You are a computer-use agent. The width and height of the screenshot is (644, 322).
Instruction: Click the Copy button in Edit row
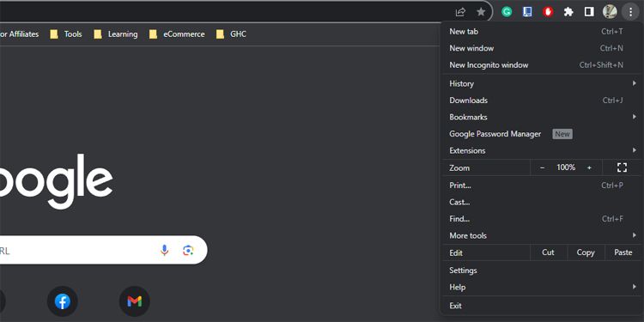pos(586,252)
